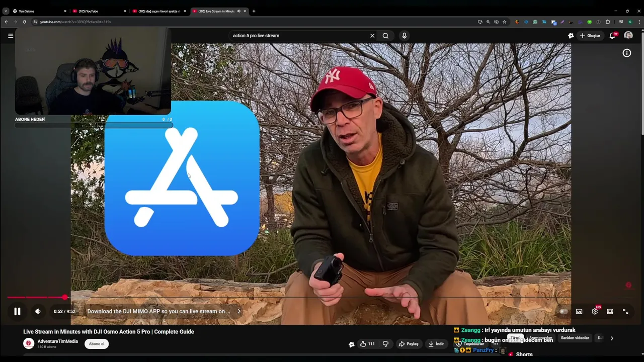Open the account avatar menu
644x362 pixels.
click(628, 35)
